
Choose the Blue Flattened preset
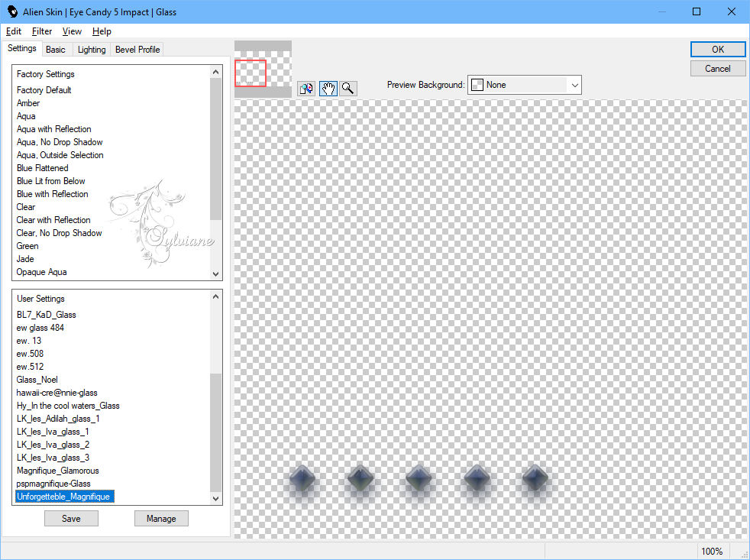tap(42, 167)
